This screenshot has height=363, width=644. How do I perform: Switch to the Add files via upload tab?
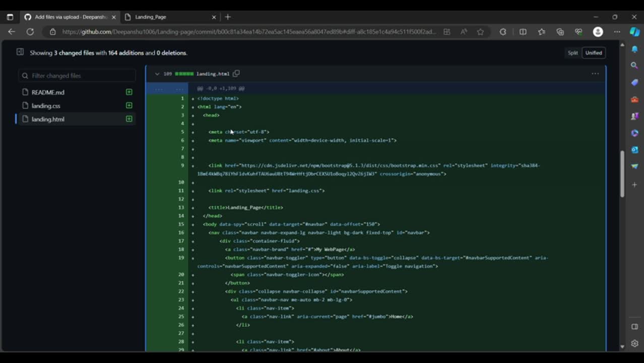tap(70, 17)
